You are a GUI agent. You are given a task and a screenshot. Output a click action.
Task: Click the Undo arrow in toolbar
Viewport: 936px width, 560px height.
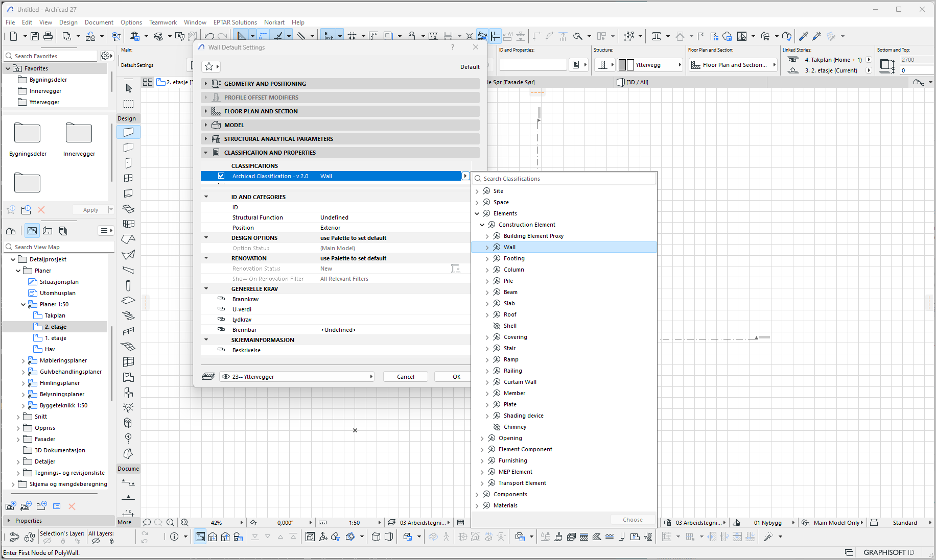[209, 36]
